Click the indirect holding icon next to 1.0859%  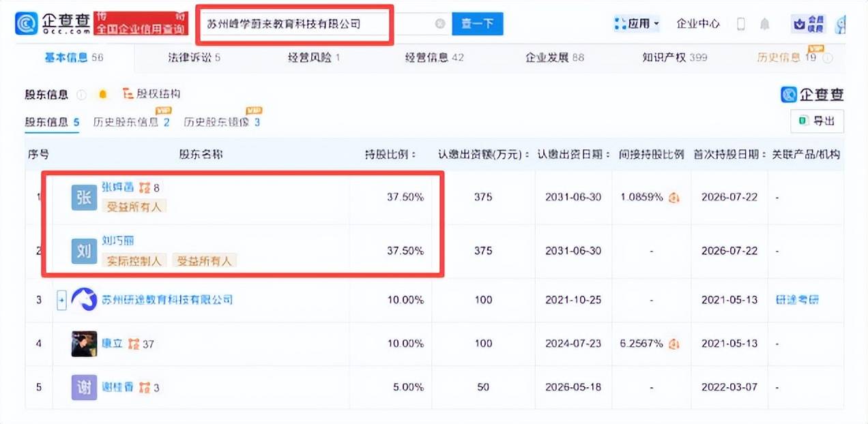pyautogui.click(x=674, y=198)
